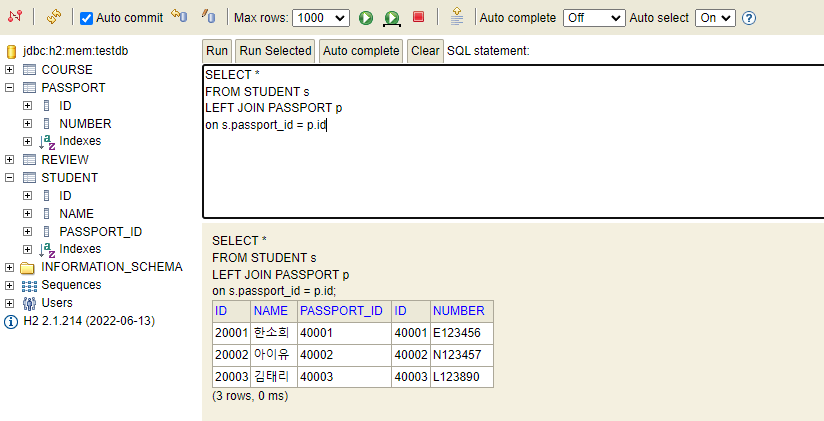Click the Sequences icon
Screen dimensions: 824x421
pos(29,286)
